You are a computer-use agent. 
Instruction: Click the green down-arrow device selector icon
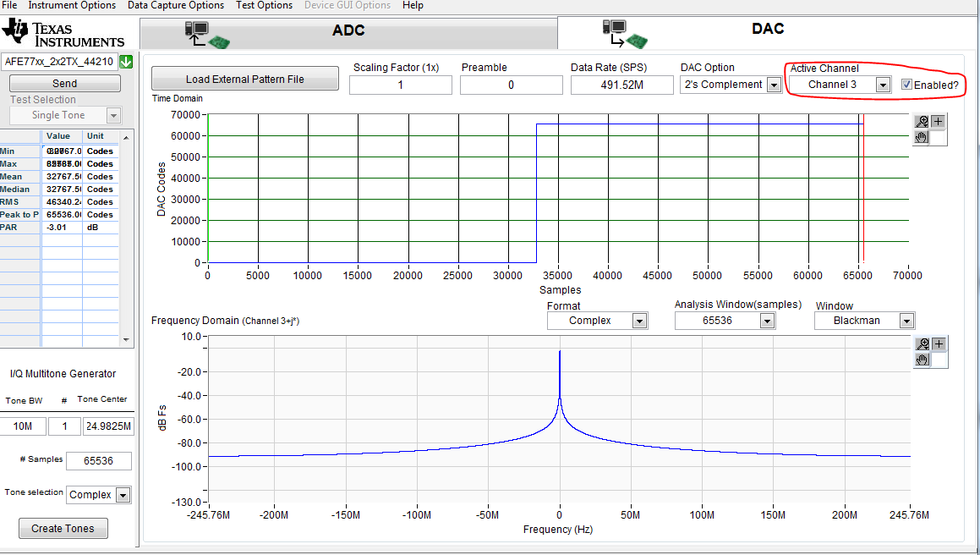click(x=126, y=62)
